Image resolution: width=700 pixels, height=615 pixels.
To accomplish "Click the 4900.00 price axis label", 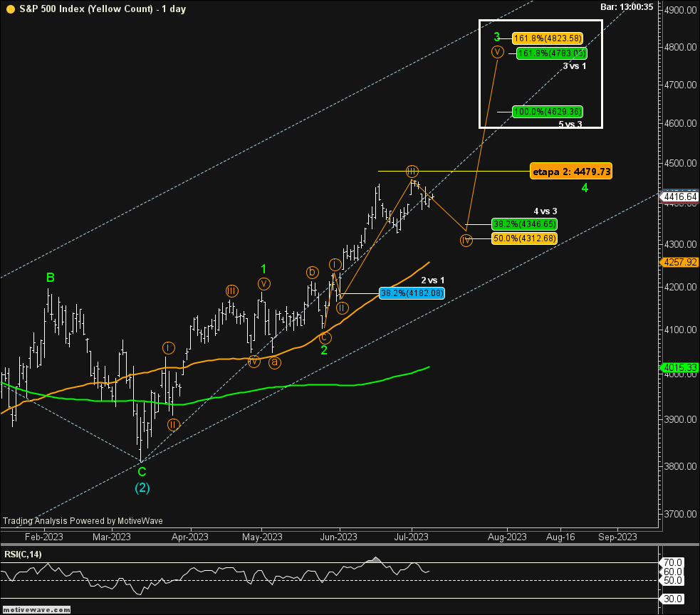I will click(680, 10).
